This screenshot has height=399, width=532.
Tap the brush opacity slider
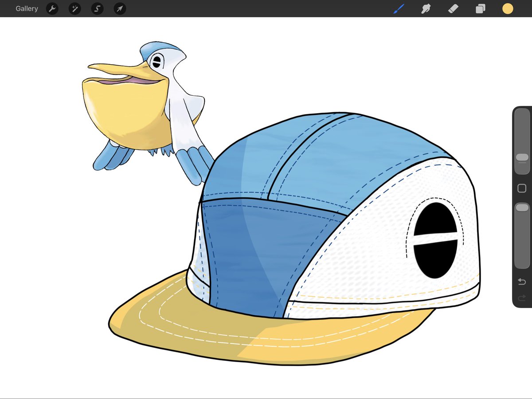(522, 235)
